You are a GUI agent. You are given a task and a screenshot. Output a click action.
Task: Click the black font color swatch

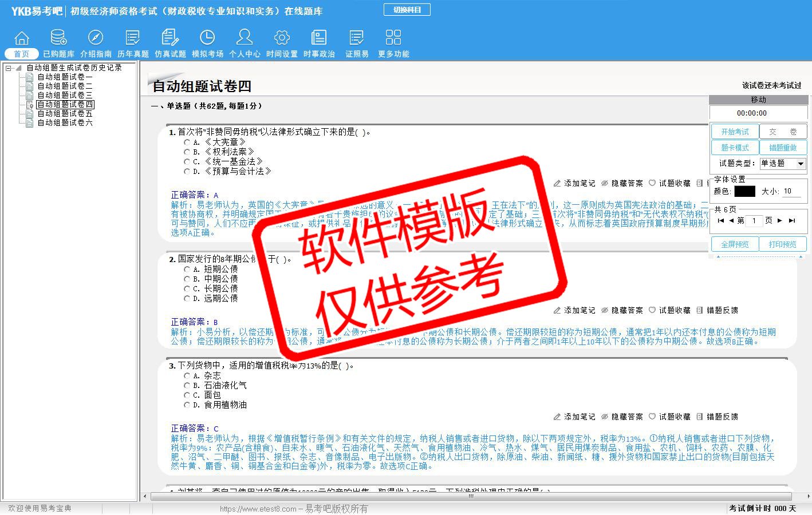point(744,192)
